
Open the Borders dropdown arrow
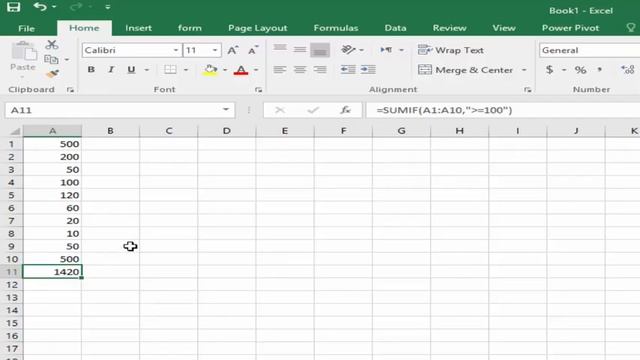pyautogui.click(x=186, y=70)
